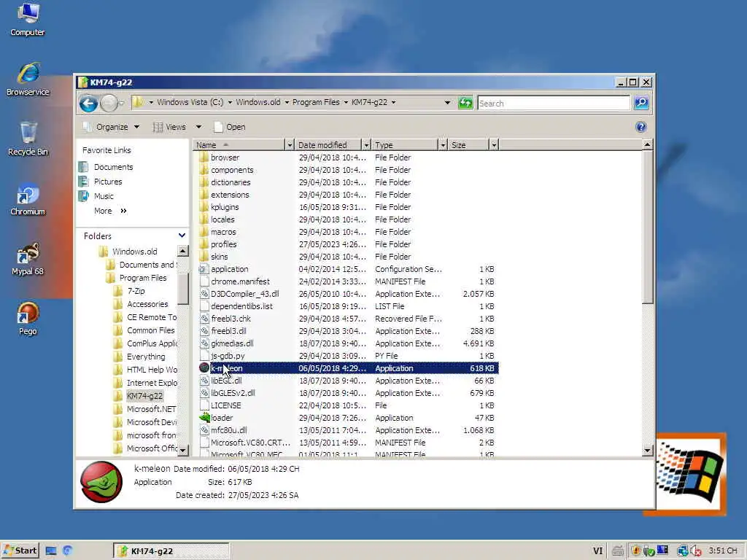
Task: Open Pictures favorite link
Action: coord(108,182)
